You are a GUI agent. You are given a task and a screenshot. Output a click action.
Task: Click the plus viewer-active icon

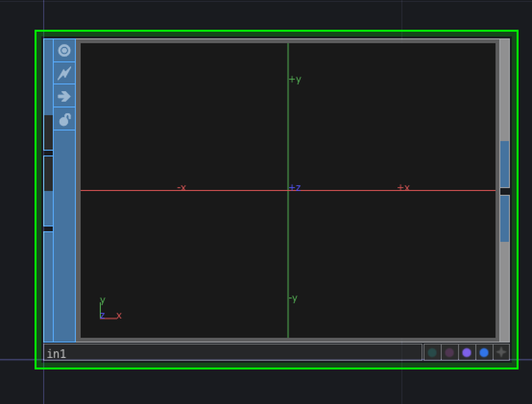[501, 353]
